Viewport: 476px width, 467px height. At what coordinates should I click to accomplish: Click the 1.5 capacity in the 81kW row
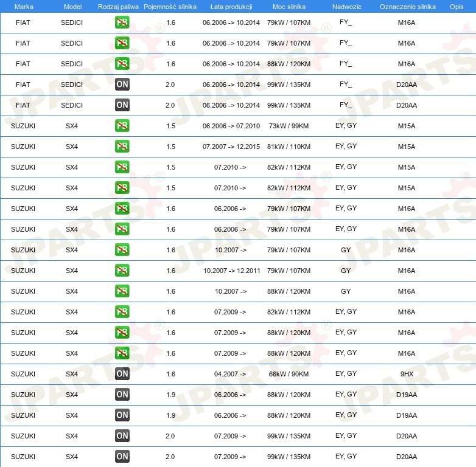point(170,147)
